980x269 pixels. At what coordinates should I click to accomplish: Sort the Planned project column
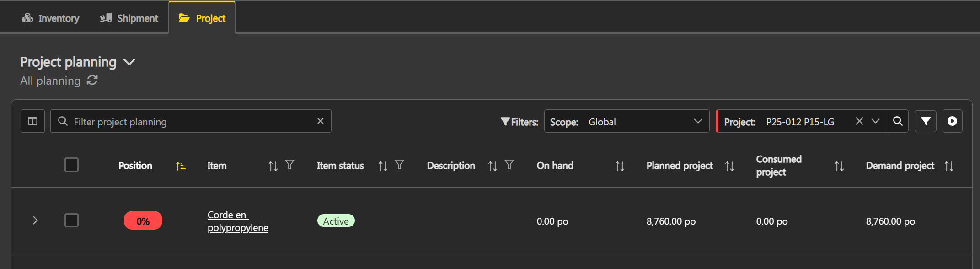729,166
